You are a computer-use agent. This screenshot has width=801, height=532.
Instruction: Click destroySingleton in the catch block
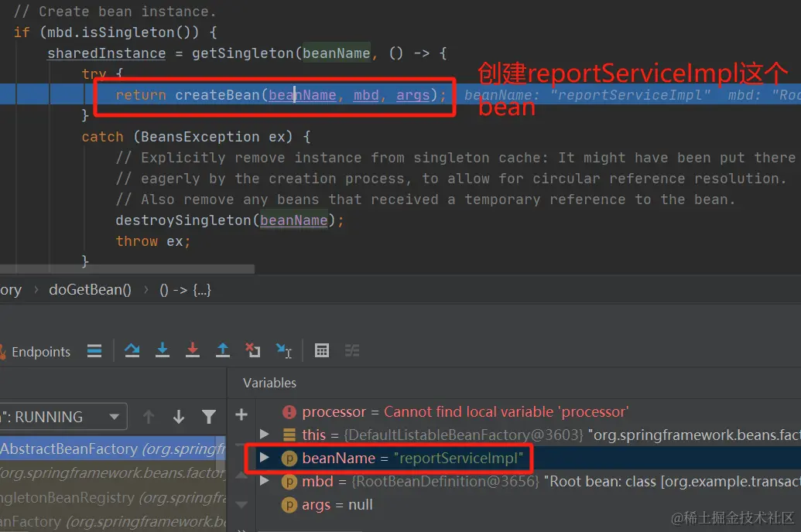coord(183,220)
